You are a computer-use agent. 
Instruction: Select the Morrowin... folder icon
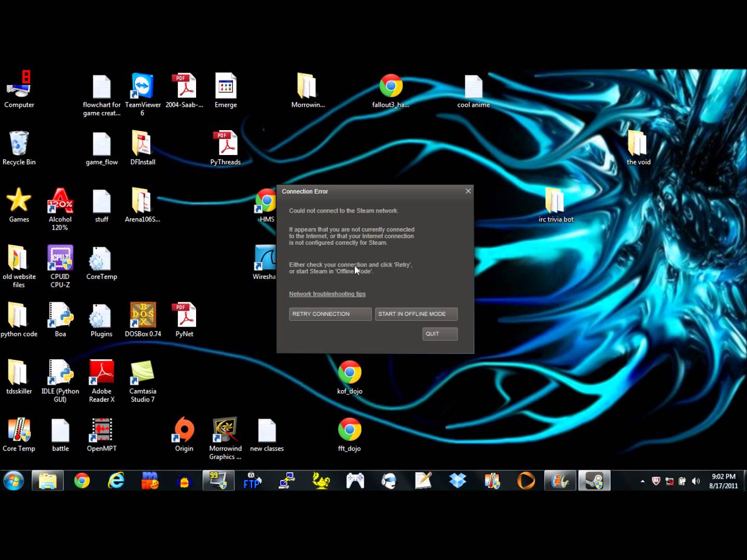pos(308,90)
